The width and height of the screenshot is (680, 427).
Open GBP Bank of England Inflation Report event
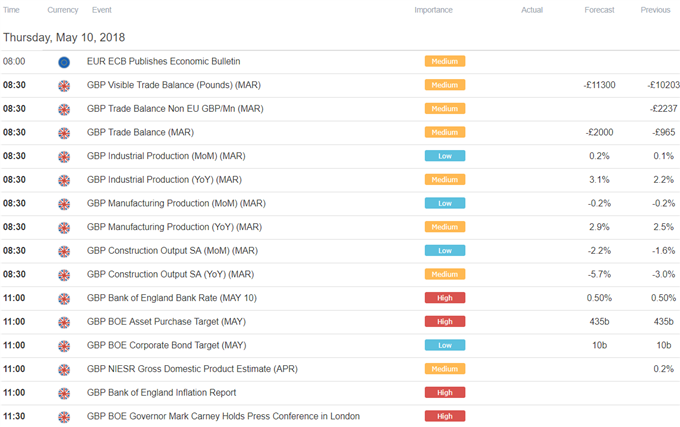click(x=161, y=393)
